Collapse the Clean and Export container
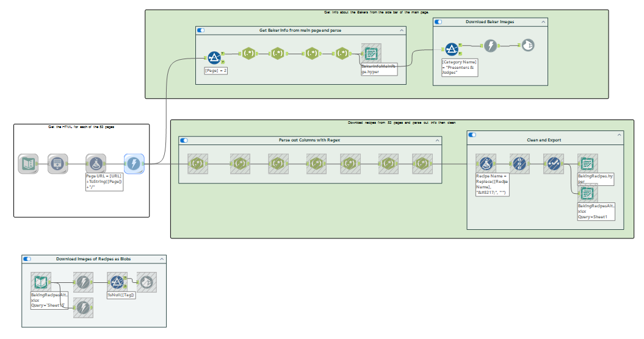 click(x=620, y=135)
